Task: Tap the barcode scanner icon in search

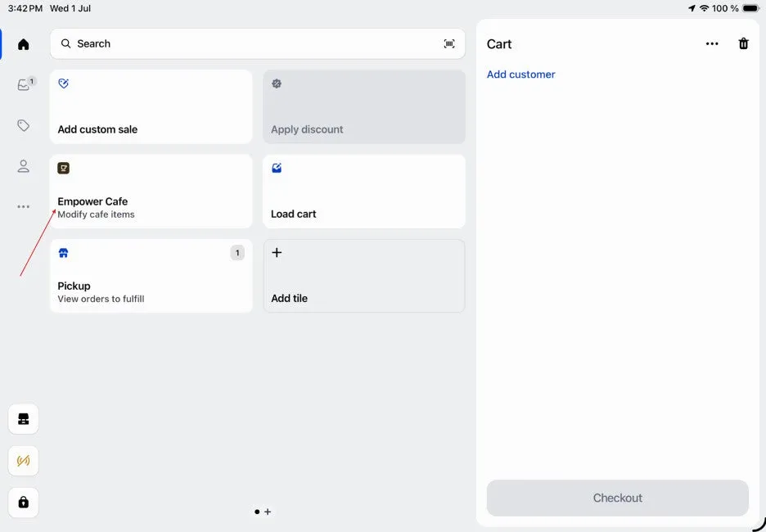Action: pyautogui.click(x=449, y=44)
